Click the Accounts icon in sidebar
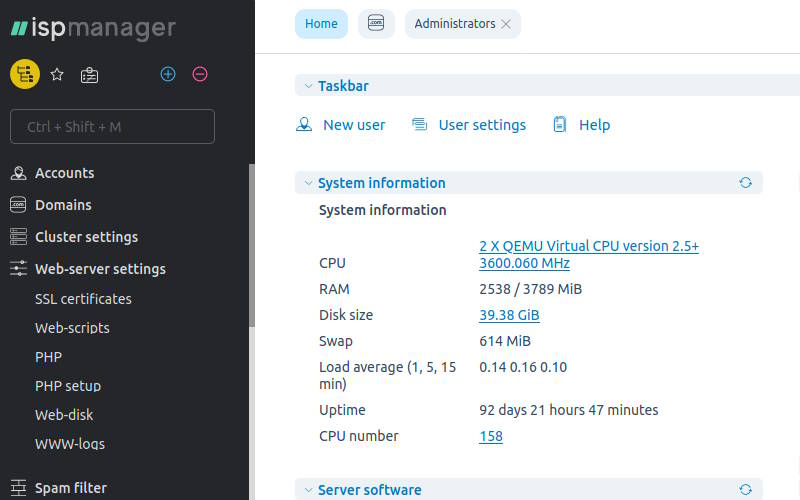The height and width of the screenshot is (500, 800). point(18,173)
